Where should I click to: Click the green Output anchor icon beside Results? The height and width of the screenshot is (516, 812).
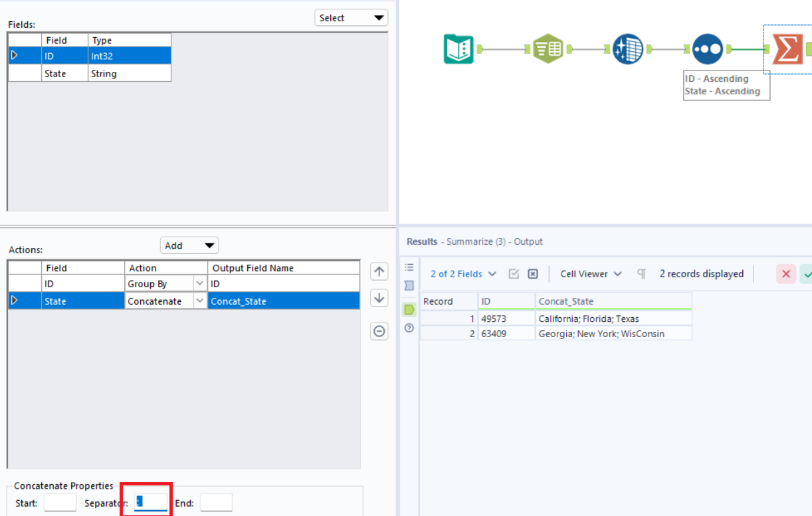409,309
